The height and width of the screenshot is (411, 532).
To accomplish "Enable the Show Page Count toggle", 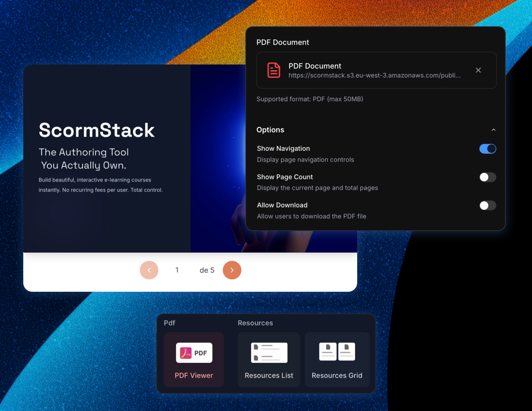I will tap(487, 177).
